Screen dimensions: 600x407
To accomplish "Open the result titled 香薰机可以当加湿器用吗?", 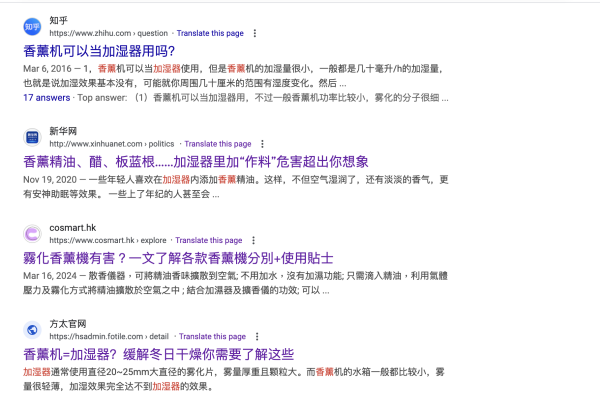I will 99,50.
